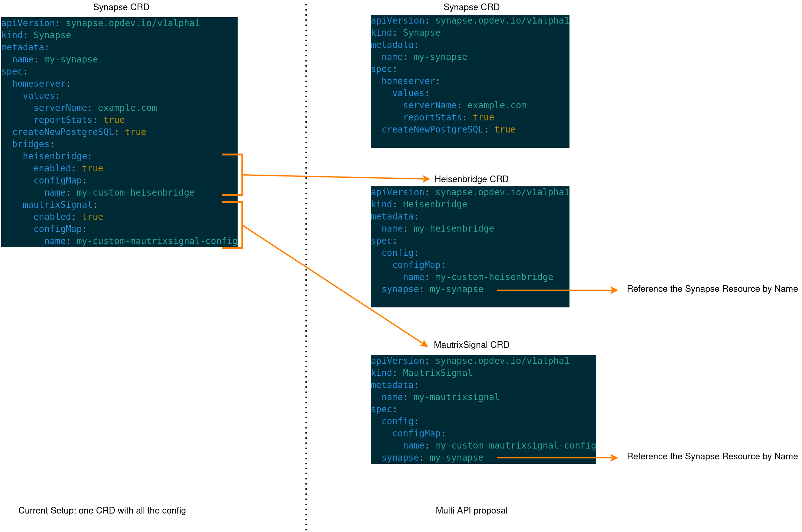Click arrowhead pointing at Heisenbridge CRD
Viewport: 802px width, 532px height.
[427, 179]
